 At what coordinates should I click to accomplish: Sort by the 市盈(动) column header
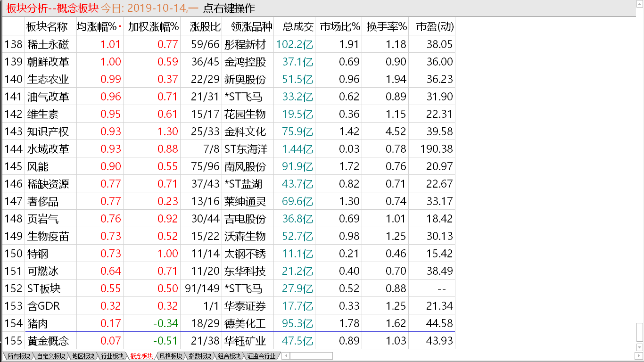coord(435,26)
